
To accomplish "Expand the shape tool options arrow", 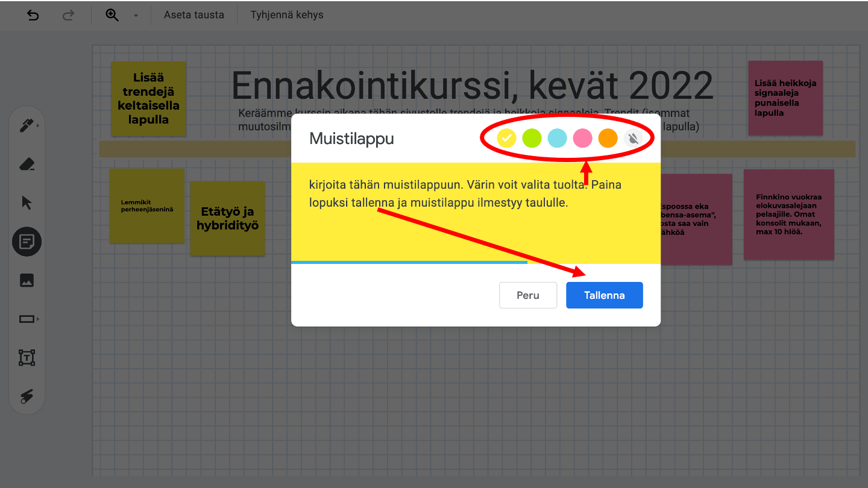I will 38,319.
